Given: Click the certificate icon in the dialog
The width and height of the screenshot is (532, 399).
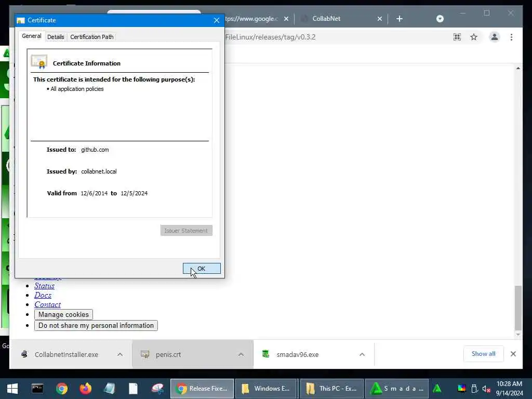Looking at the screenshot, I should coord(39,62).
